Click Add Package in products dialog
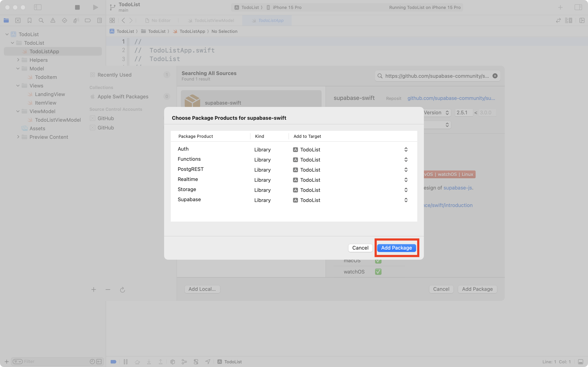The height and width of the screenshot is (367, 588). tap(396, 248)
